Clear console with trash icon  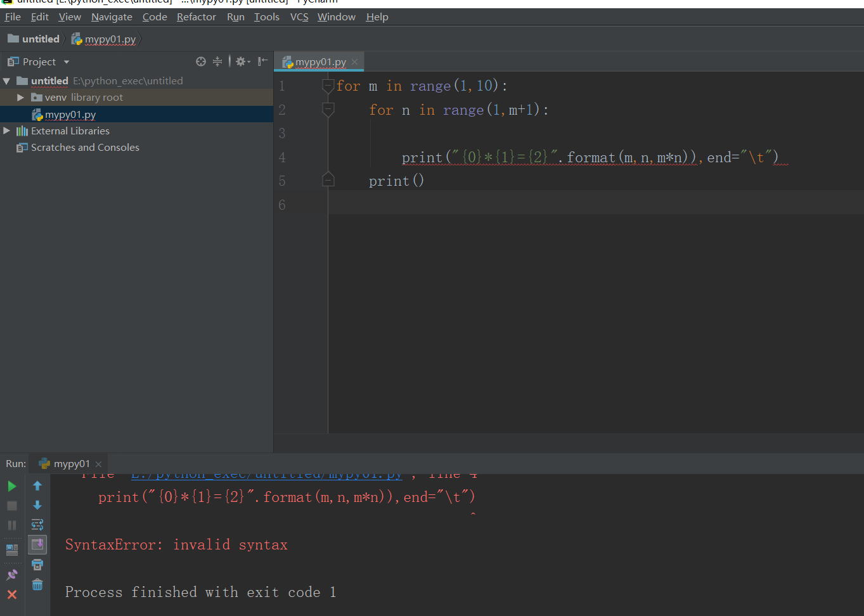coord(37,584)
